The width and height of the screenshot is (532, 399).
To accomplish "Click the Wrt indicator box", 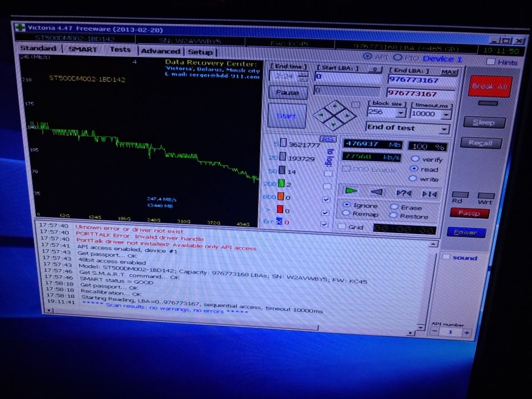I will pyautogui.click(x=486, y=196).
